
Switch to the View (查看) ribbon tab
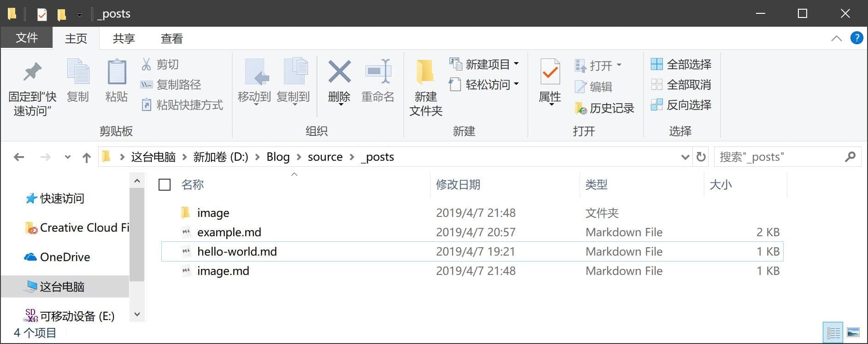pos(171,39)
